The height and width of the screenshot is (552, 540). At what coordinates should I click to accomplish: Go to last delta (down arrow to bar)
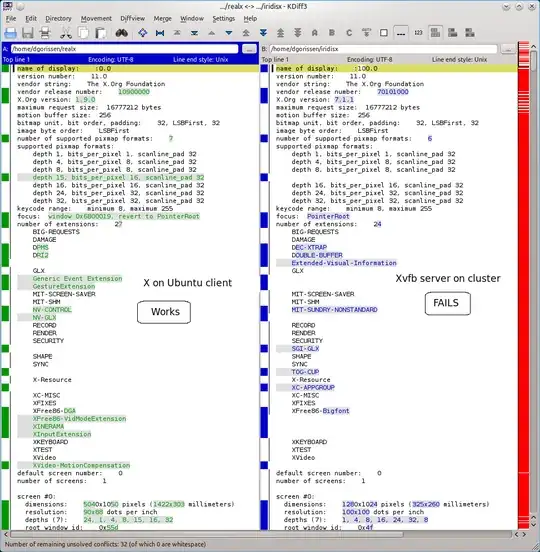[x=194, y=33]
